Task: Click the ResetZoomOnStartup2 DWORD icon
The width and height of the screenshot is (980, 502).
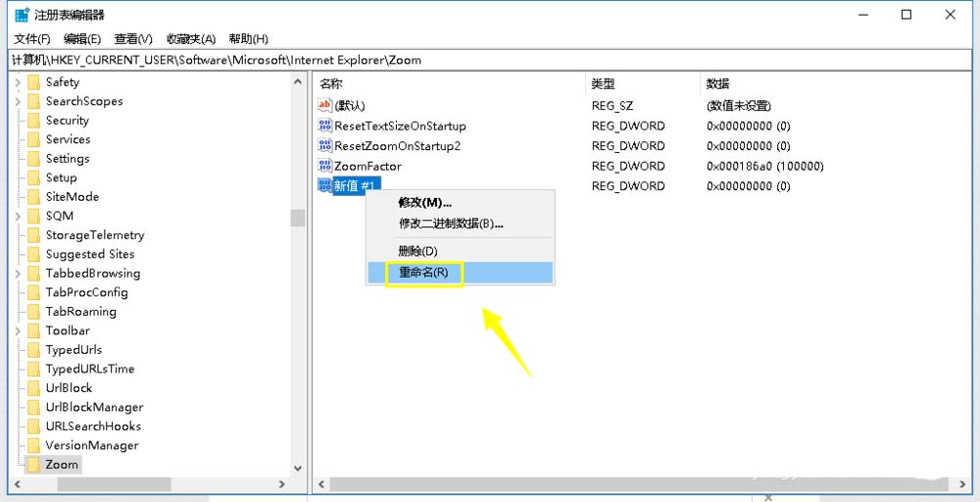Action: tap(325, 145)
